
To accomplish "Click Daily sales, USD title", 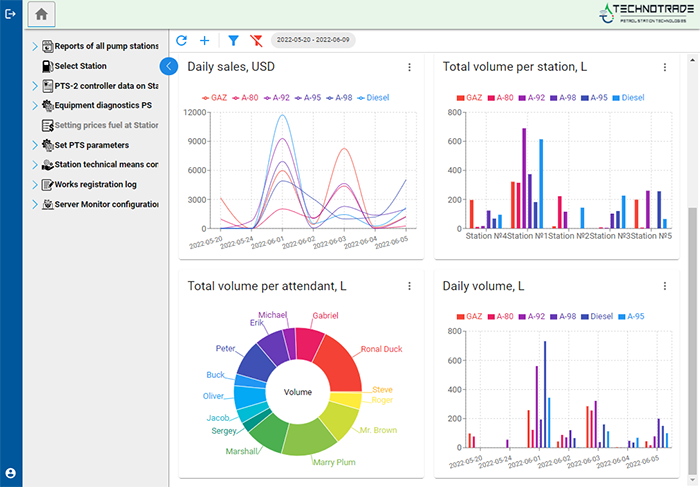I will click(x=231, y=67).
